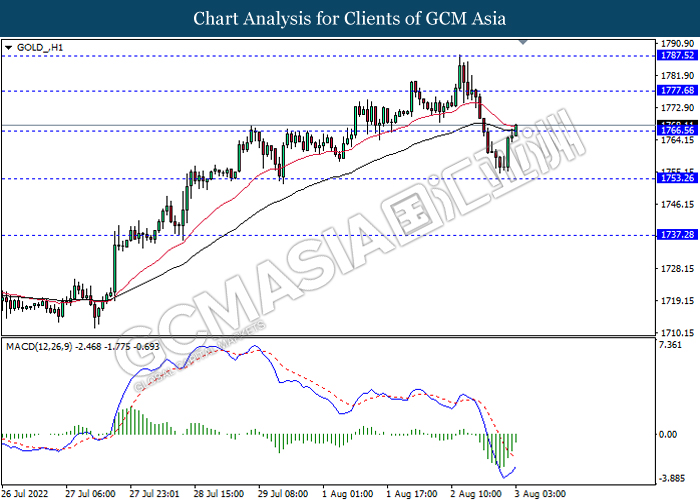Open the GOLD_,H1 symbol dropdown arrow
This screenshot has height=500, width=700.
[x=8, y=47]
